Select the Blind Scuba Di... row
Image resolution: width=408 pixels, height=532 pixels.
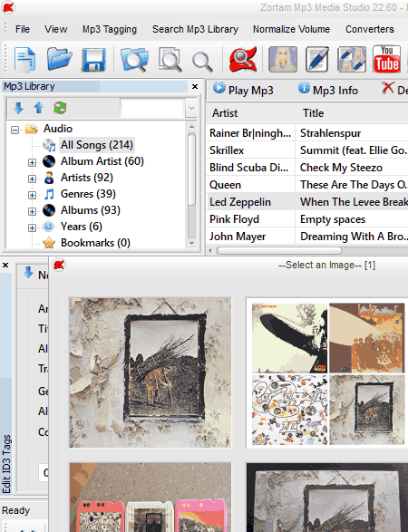pyautogui.click(x=306, y=168)
